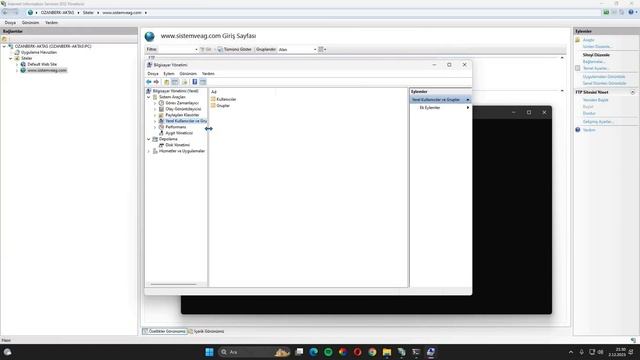The width and height of the screenshot is (640, 360).
Task: Open the Dosya menu in IIS Manager
Action: click(x=10, y=23)
